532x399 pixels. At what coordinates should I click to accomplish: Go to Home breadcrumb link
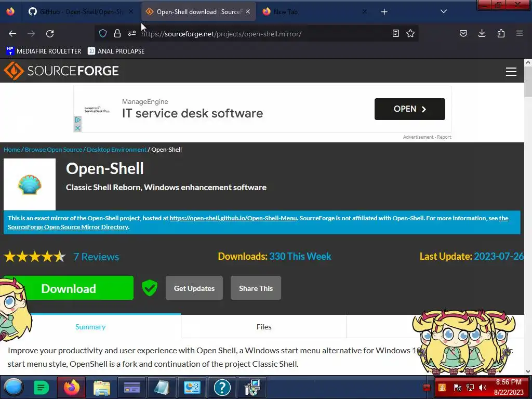[x=12, y=150]
